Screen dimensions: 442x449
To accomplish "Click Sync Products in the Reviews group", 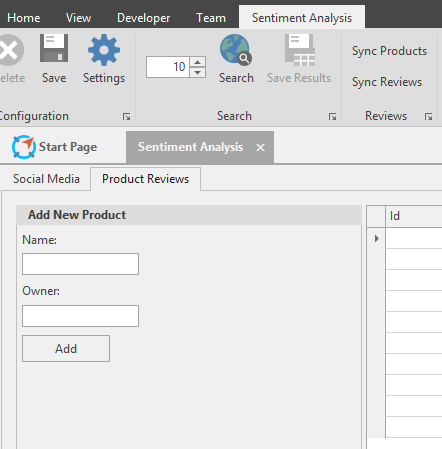I will coord(389,51).
